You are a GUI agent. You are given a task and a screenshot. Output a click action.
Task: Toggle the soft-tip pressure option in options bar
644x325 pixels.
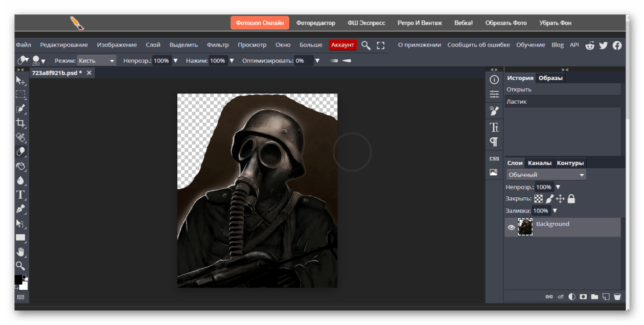point(334,61)
